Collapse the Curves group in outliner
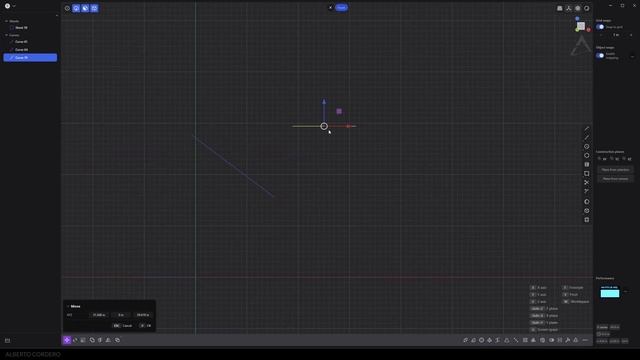Viewport: 640px width, 360px height. tap(6, 35)
